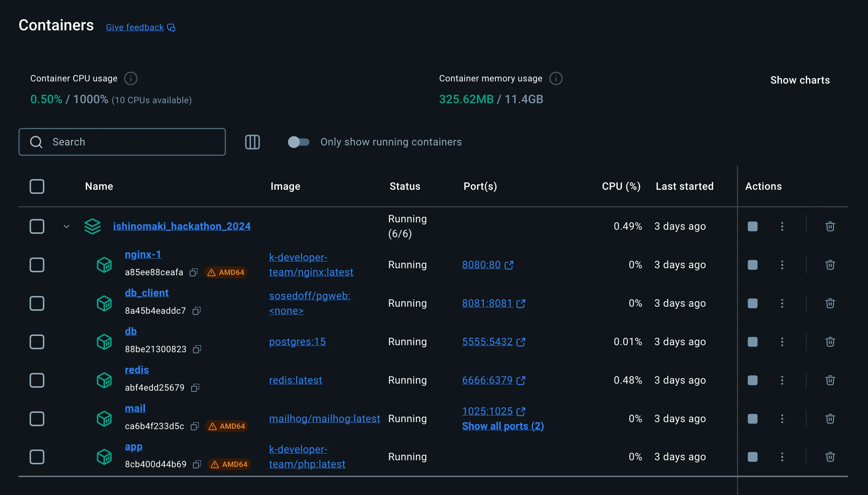Toggle only show running containers

pyautogui.click(x=298, y=142)
